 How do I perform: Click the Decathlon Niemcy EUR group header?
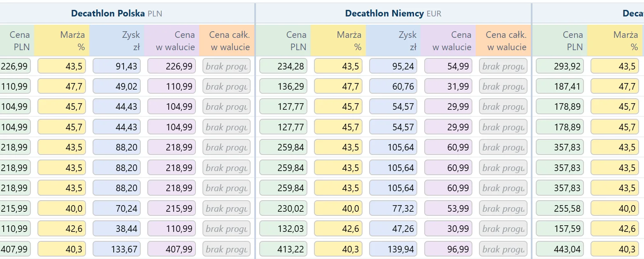pyautogui.click(x=393, y=14)
